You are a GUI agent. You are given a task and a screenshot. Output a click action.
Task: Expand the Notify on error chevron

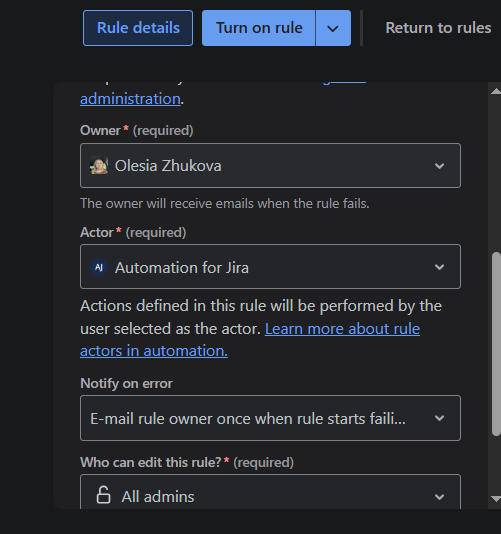point(439,418)
